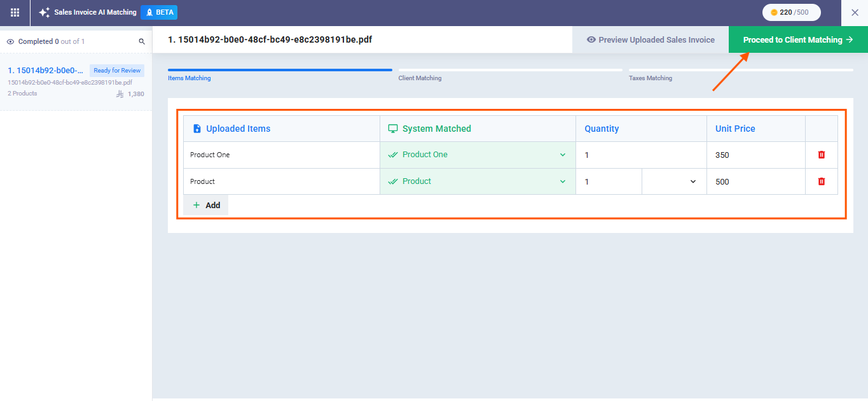868x401 pixels.
Task: Close the AI Matching window with X
Action: pyautogui.click(x=855, y=12)
